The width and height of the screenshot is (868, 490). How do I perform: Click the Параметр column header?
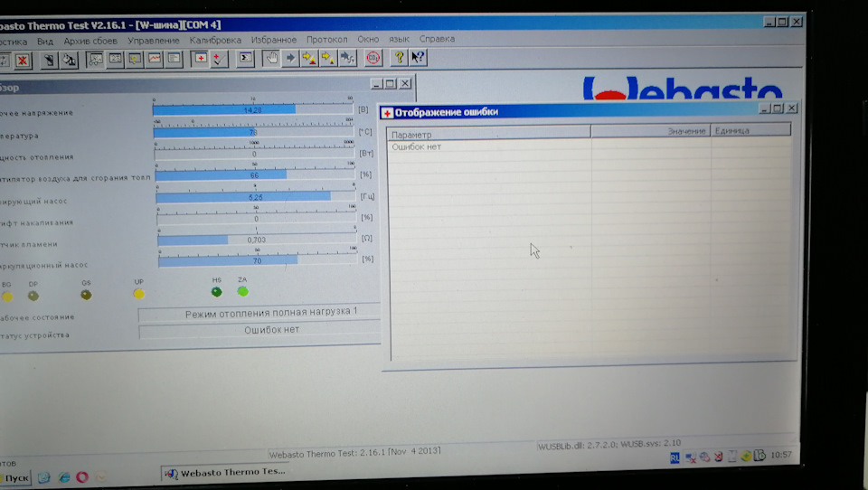(488, 134)
